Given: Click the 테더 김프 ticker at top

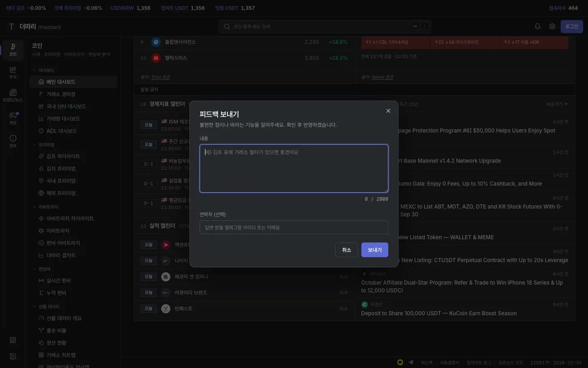Looking at the screenshot, I should pos(26,8).
